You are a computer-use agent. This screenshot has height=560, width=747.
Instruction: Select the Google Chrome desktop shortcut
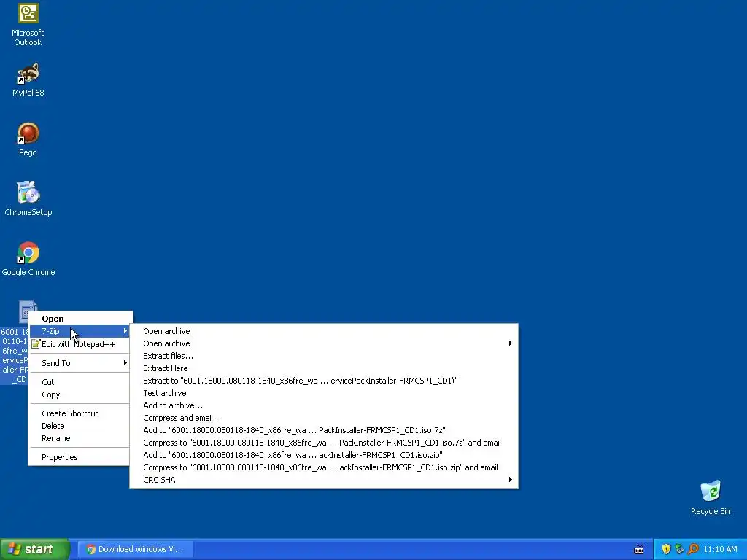[x=28, y=259]
